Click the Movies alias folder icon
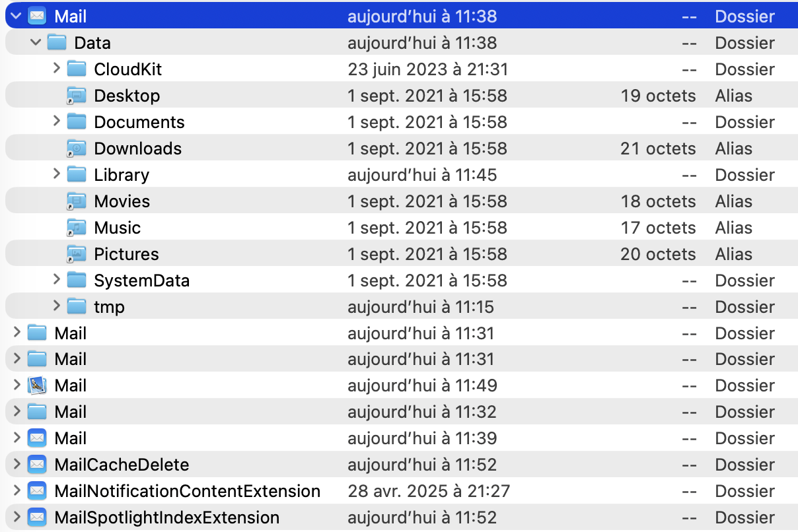Viewport: 798px width, 532px height. click(77, 201)
